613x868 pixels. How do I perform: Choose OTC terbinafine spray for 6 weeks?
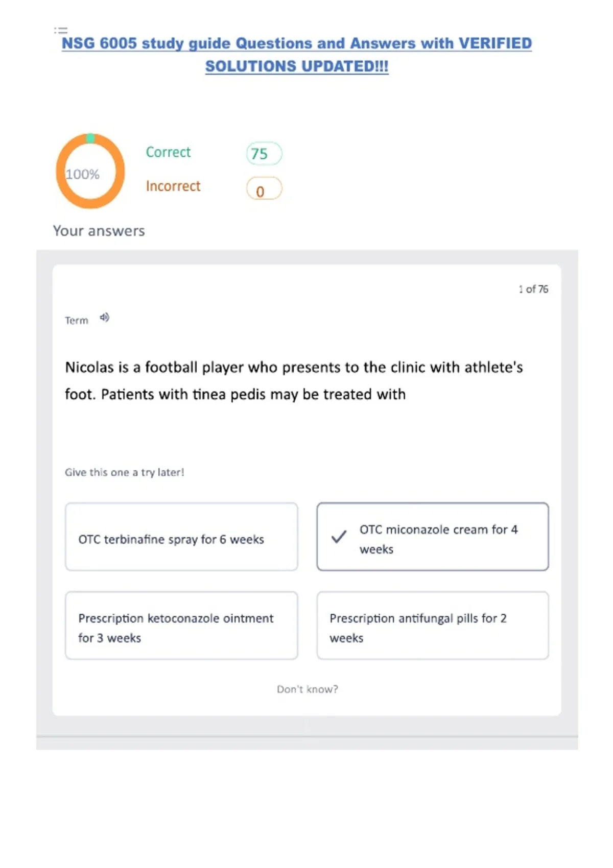pyautogui.click(x=181, y=537)
